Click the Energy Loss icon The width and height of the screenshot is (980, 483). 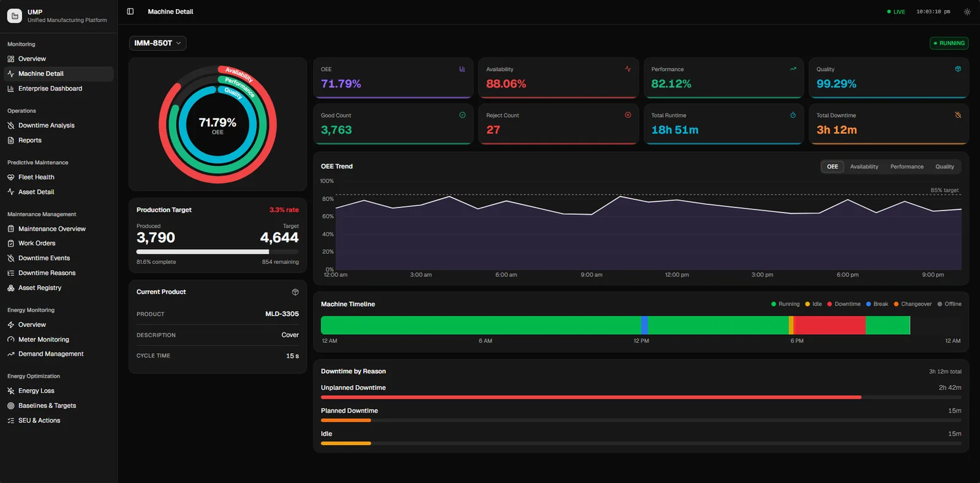[x=10, y=391]
